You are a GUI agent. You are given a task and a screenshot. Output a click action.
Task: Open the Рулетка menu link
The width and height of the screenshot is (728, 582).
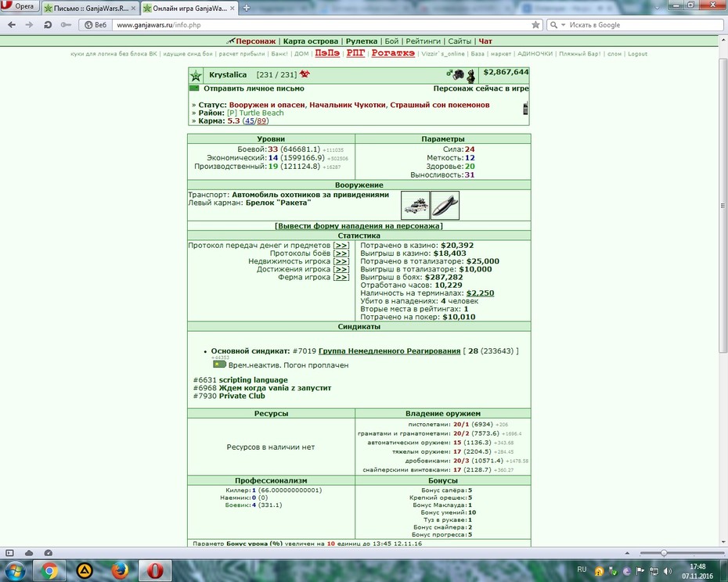pyautogui.click(x=361, y=41)
